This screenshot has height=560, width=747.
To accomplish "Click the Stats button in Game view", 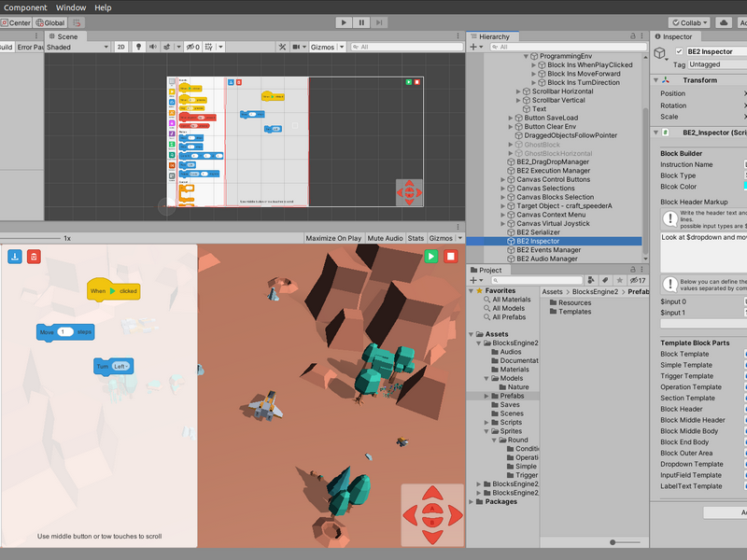I will click(416, 238).
